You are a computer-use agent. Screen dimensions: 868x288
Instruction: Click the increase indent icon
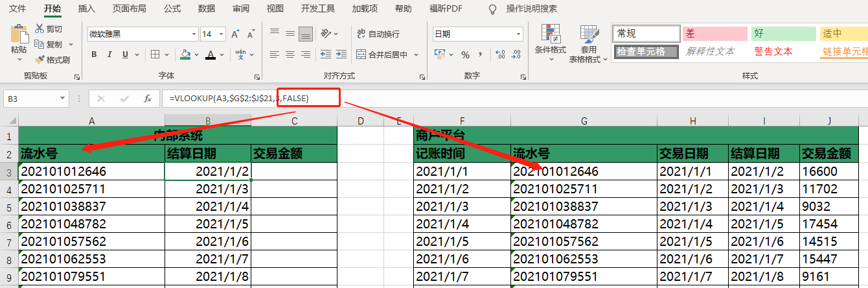click(x=341, y=54)
